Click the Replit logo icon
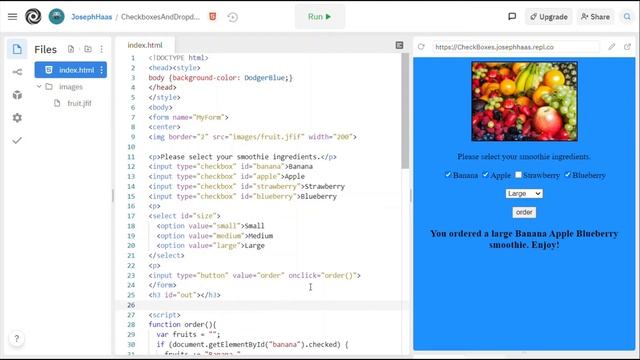Screen dimensions: 640x360 tap(33, 17)
